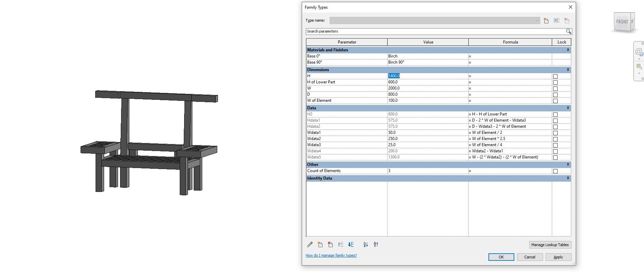Open How do I manage family types link
644x273 pixels.
(331, 256)
